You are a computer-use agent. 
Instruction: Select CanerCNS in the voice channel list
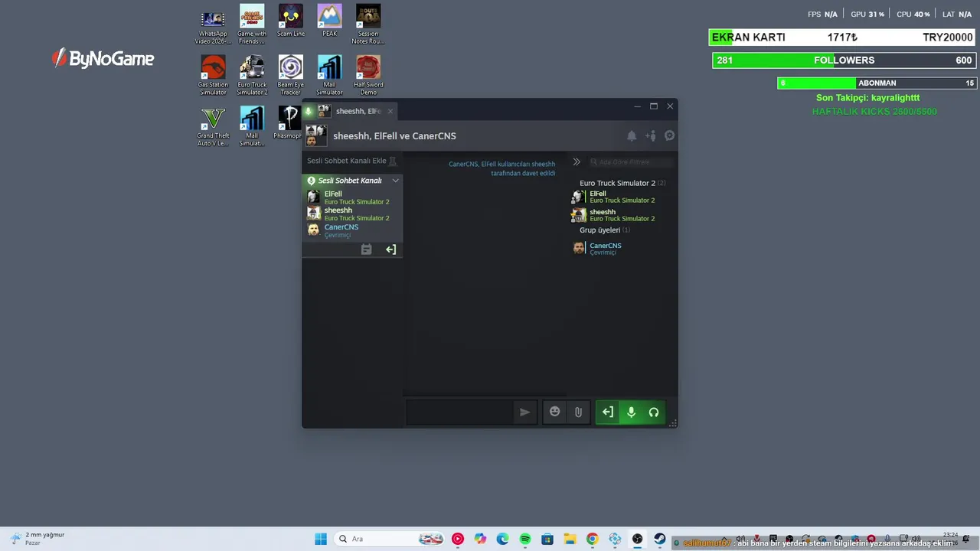[352, 230]
